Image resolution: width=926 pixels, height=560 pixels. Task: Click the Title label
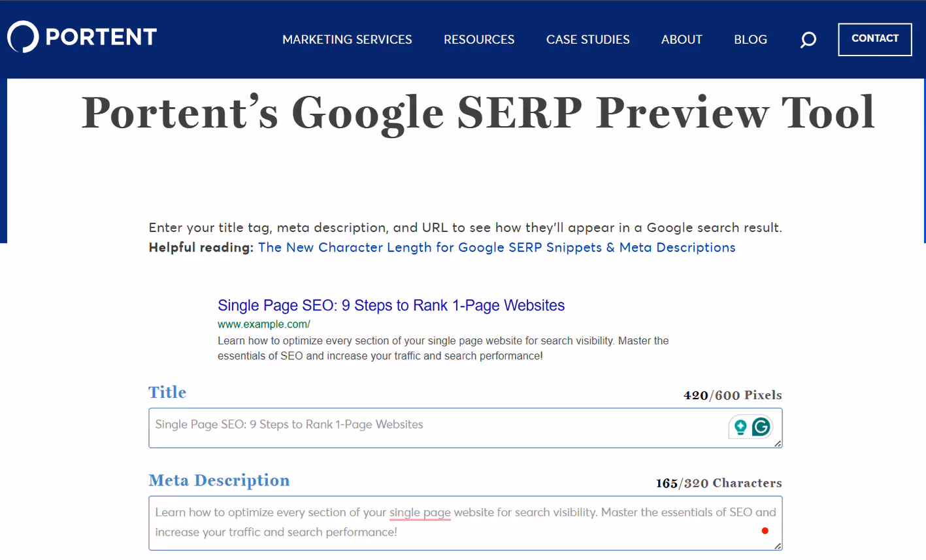pyautogui.click(x=167, y=392)
